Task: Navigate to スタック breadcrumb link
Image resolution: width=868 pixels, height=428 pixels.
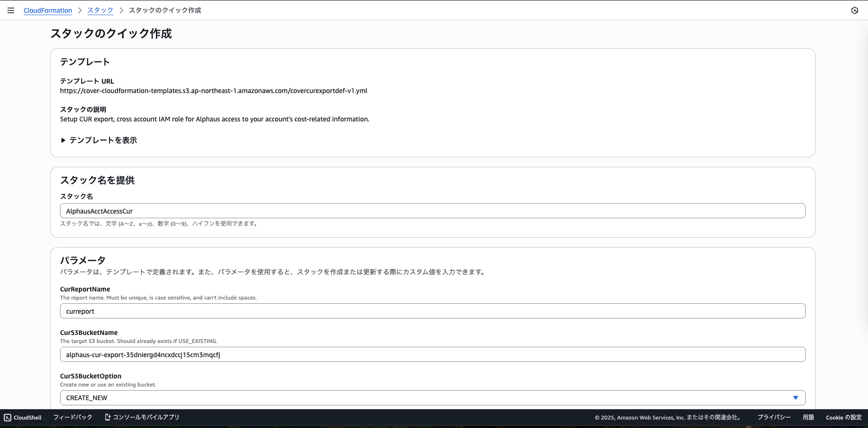Action: click(x=100, y=10)
